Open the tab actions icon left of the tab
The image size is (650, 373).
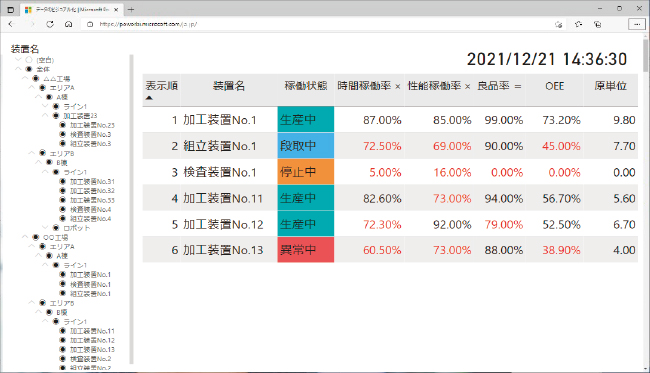pyautogui.click(x=11, y=10)
